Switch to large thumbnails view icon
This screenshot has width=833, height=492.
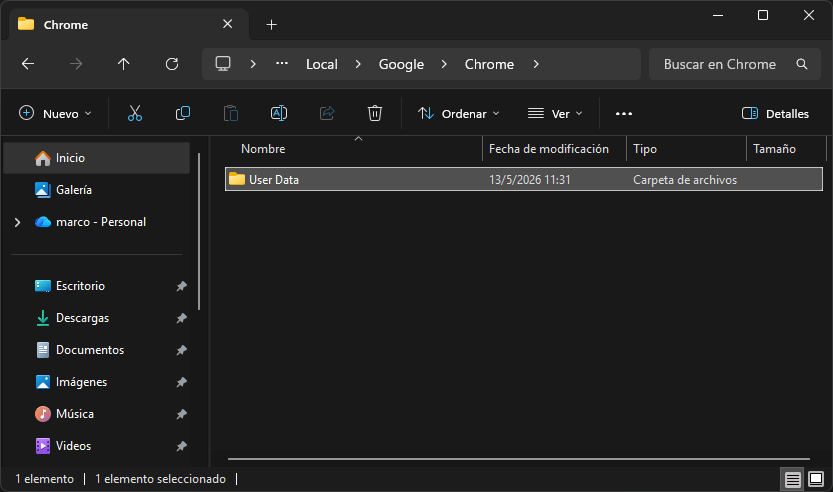816,479
